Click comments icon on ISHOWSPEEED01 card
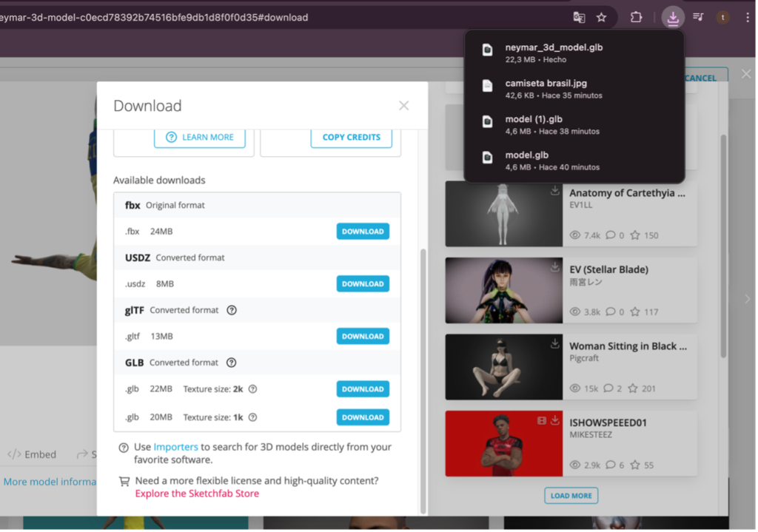The height and width of the screenshot is (532, 758). (611, 466)
